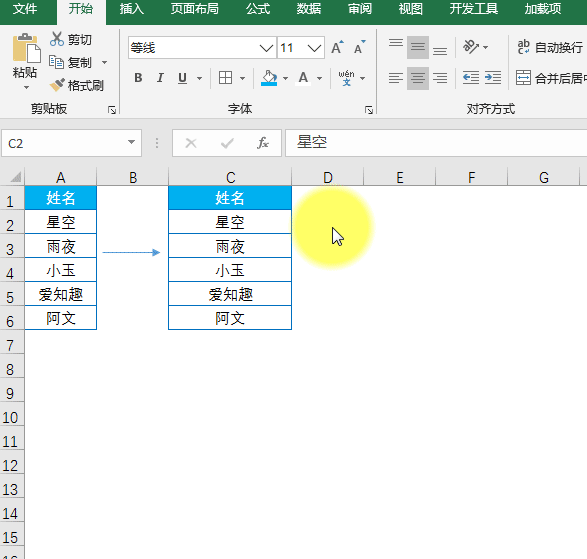Click the formula bar showing 星空

click(x=436, y=143)
